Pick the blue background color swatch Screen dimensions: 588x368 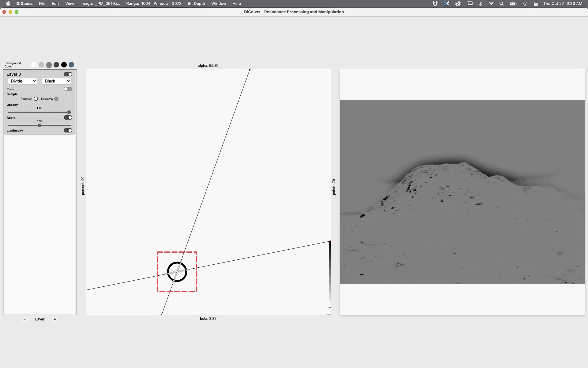coord(71,65)
